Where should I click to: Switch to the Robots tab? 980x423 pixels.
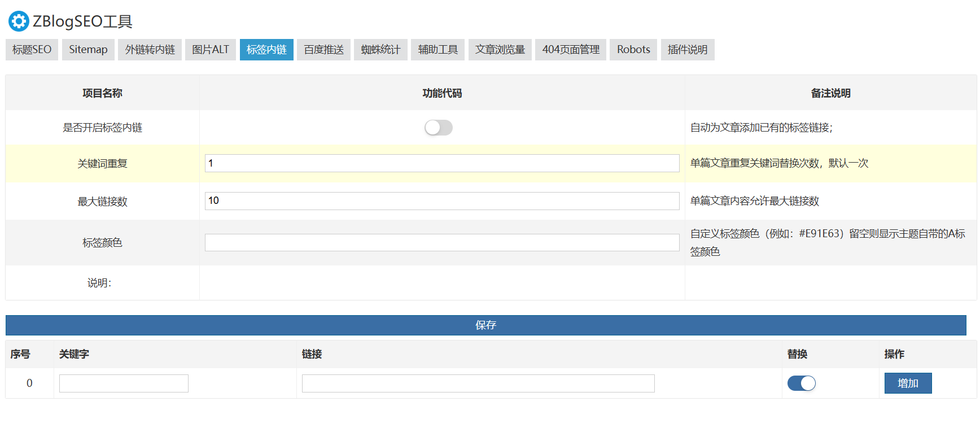[633, 50]
